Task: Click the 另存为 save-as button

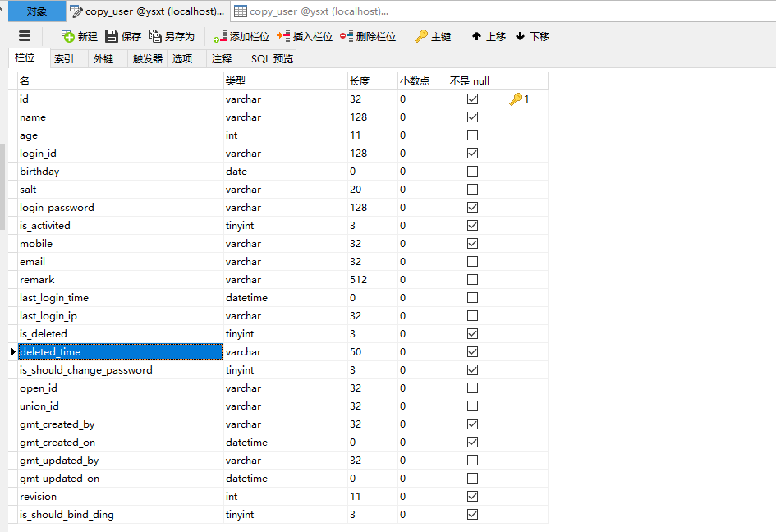Action: [x=172, y=36]
